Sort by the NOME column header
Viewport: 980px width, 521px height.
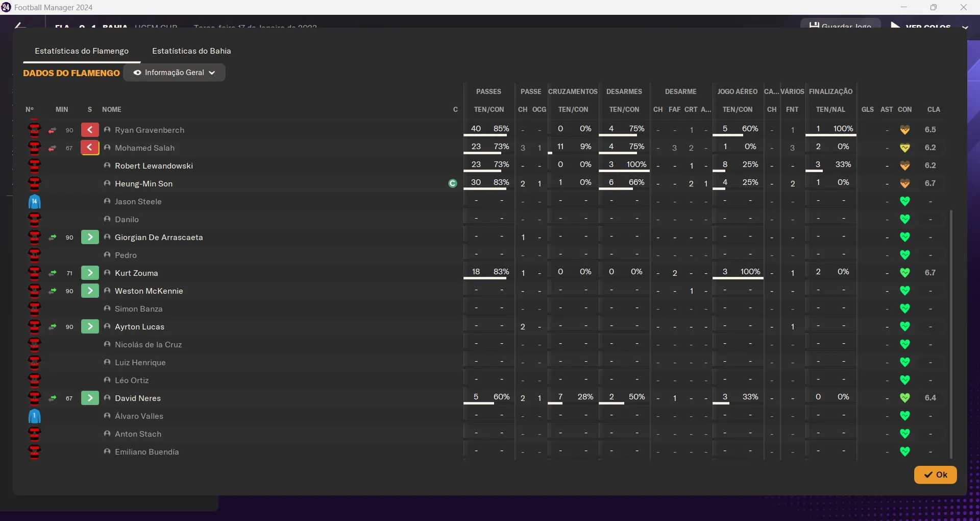[112, 109]
